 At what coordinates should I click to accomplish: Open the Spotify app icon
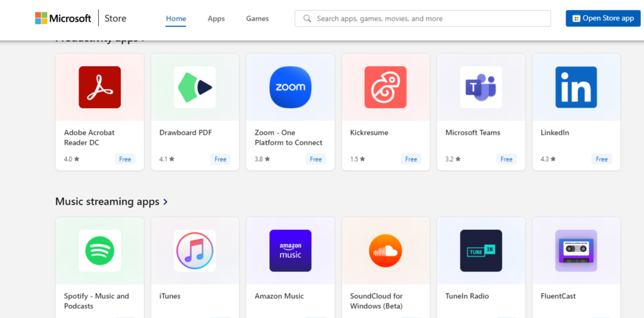(x=100, y=251)
